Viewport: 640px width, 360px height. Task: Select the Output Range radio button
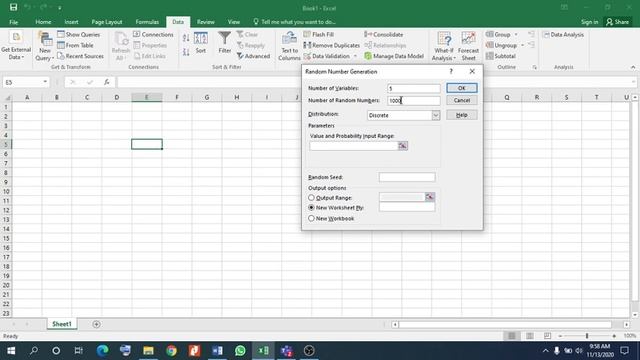coord(311,198)
